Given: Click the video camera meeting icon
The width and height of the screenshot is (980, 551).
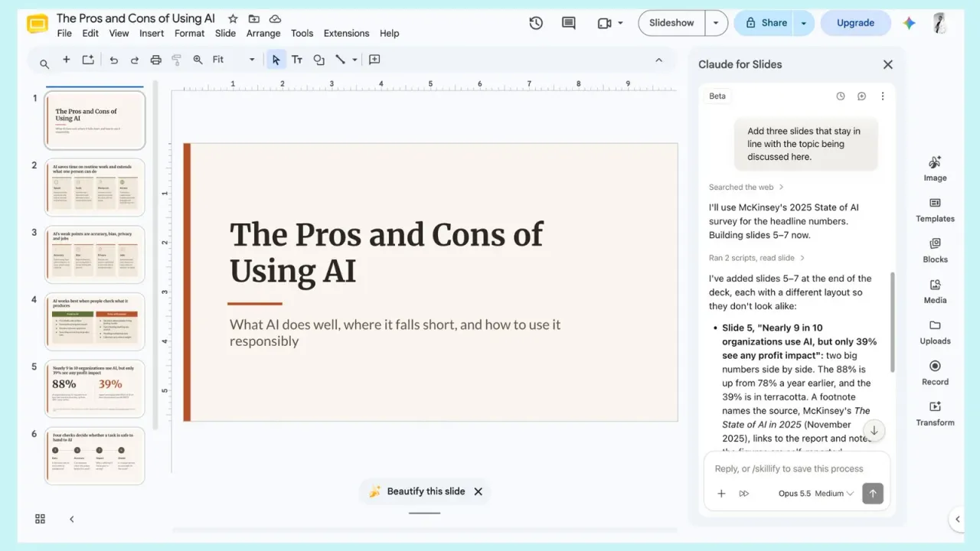Looking at the screenshot, I should (605, 23).
